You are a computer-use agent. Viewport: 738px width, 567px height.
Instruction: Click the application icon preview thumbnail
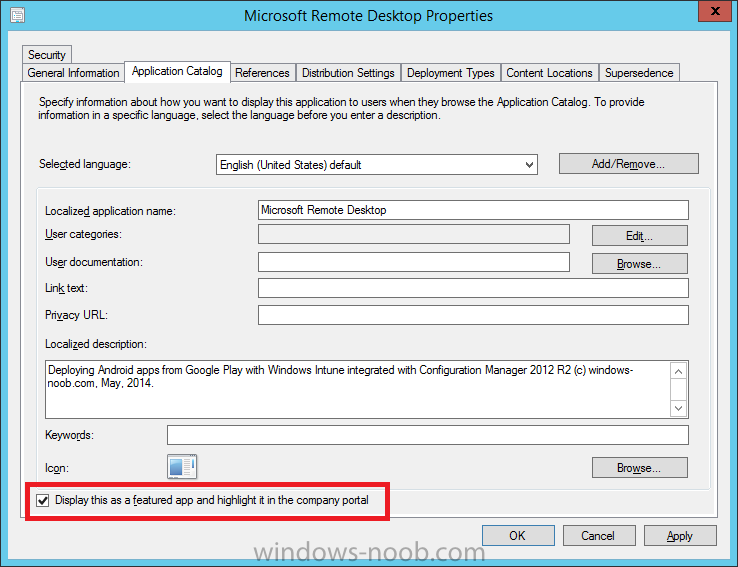tap(182, 467)
